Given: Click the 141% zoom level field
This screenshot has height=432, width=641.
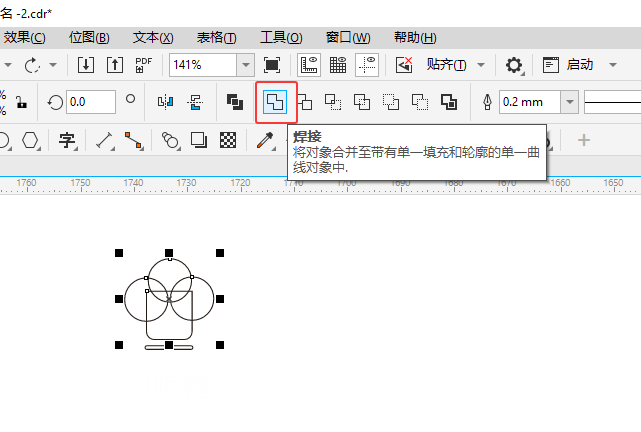Looking at the screenshot, I should pos(203,65).
